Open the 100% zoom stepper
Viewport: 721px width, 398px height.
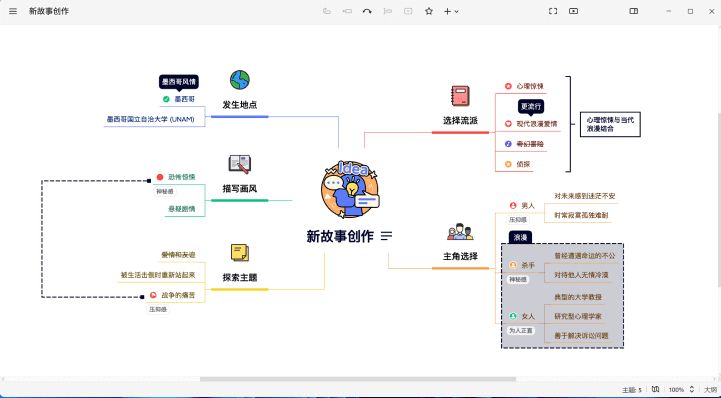(692, 389)
